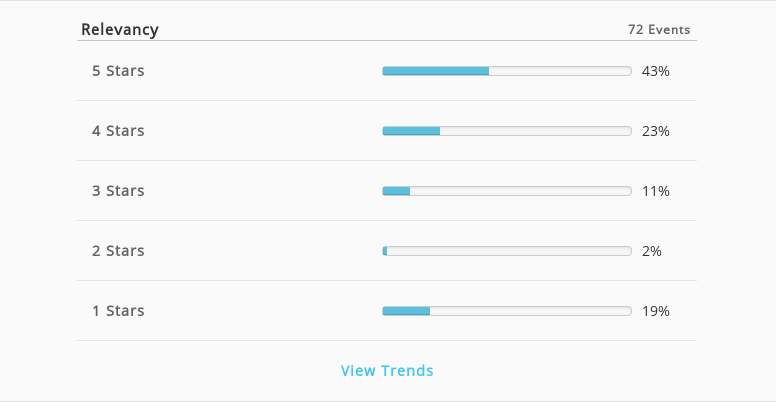
Task: Click the 2% value label
Action: (x=652, y=251)
